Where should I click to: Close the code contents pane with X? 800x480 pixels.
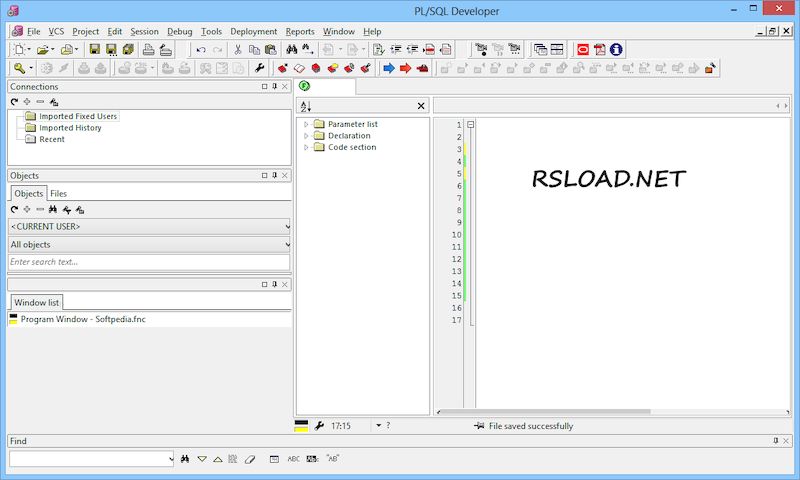421,106
